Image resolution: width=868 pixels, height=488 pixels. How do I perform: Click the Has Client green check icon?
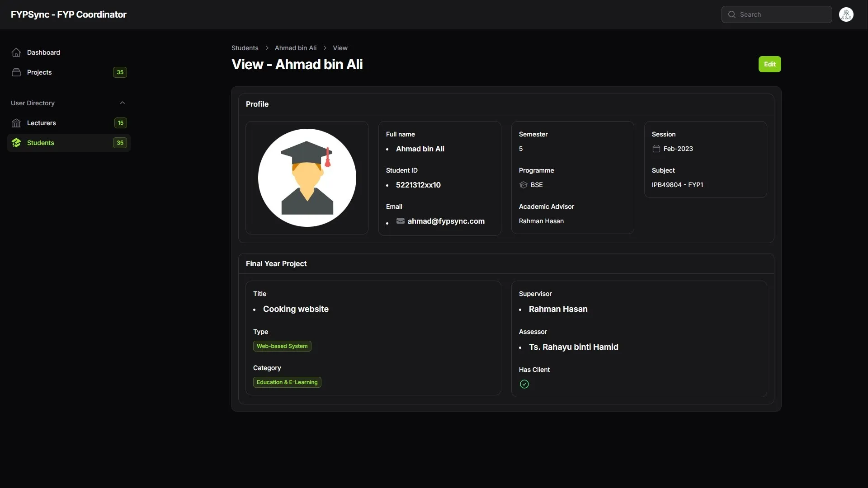(x=524, y=384)
